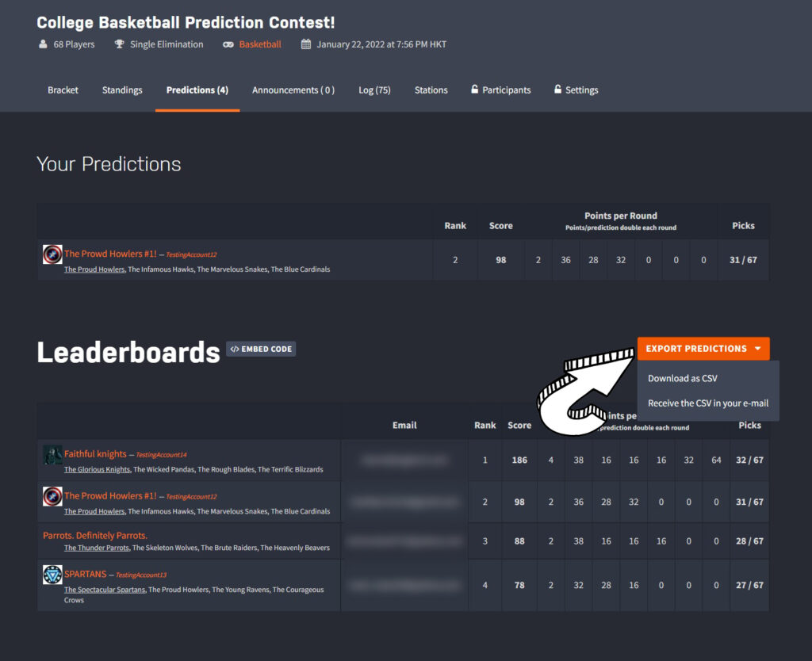
Task: Click the shield avatar in Your Predictions
Action: (x=52, y=254)
